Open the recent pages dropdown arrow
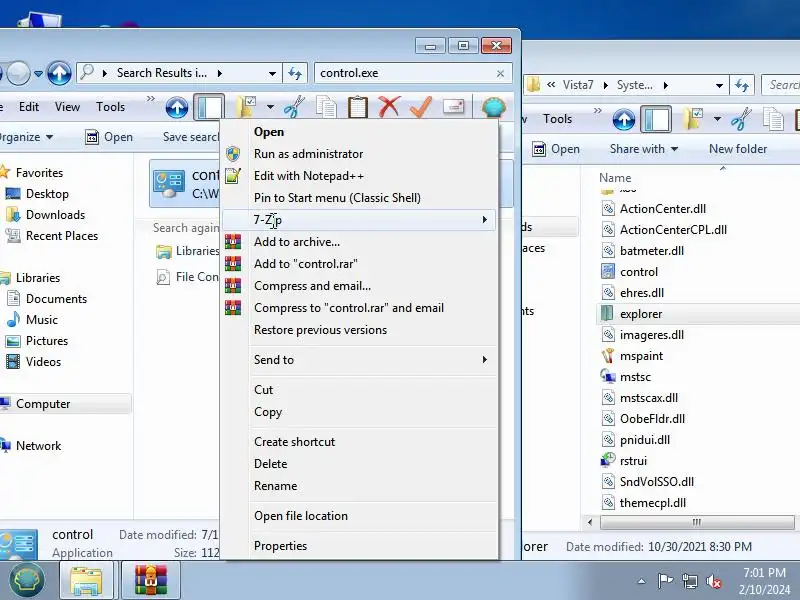 [x=38, y=73]
